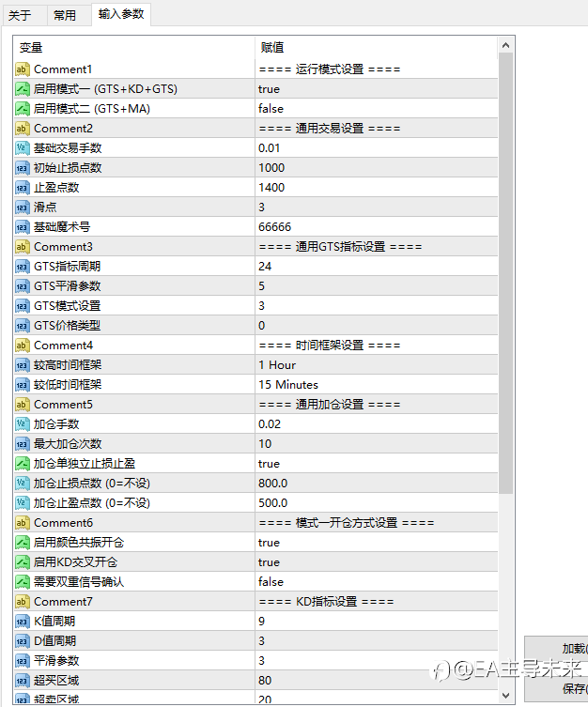Click the boolean icon for 启用模式一 (GTS+KD+GTS)
The height and width of the screenshot is (707, 588).
pyautogui.click(x=23, y=89)
